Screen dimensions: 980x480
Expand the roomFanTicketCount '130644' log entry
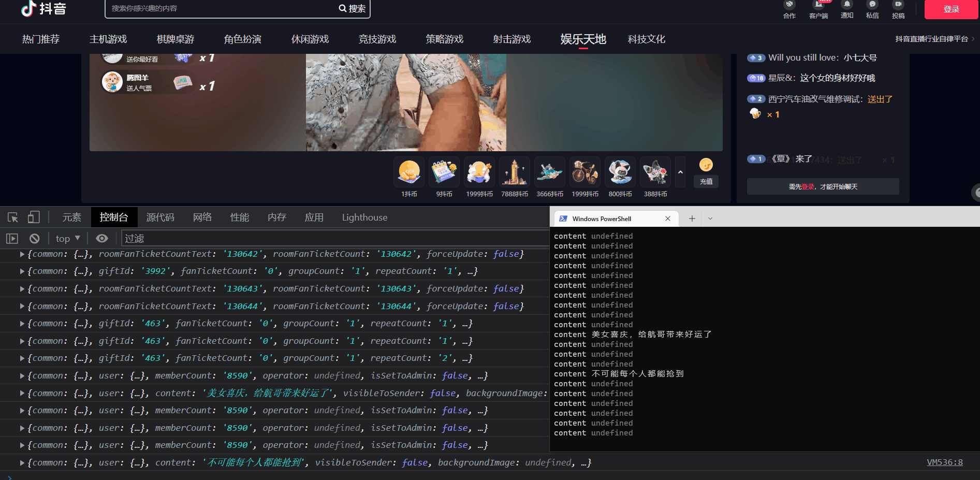point(22,307)
